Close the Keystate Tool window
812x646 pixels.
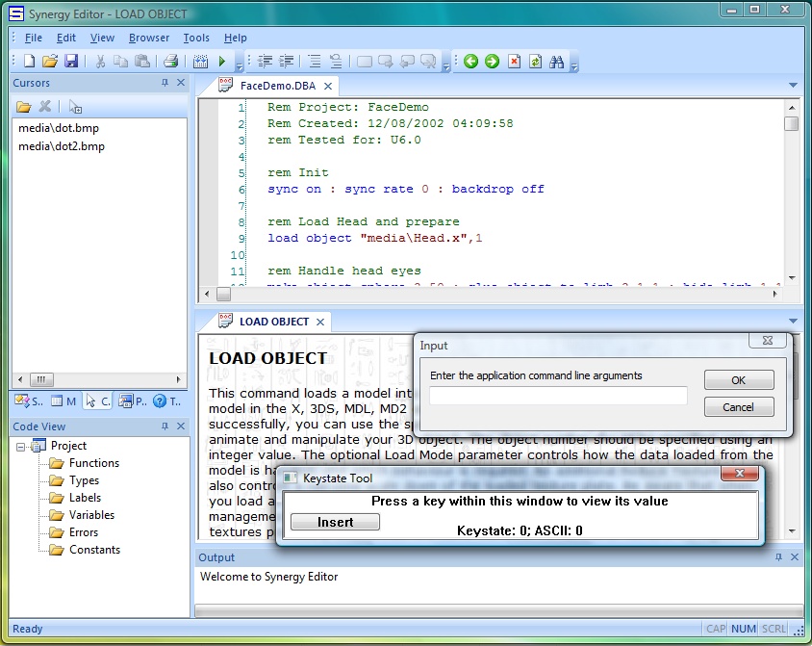point(740,473)
